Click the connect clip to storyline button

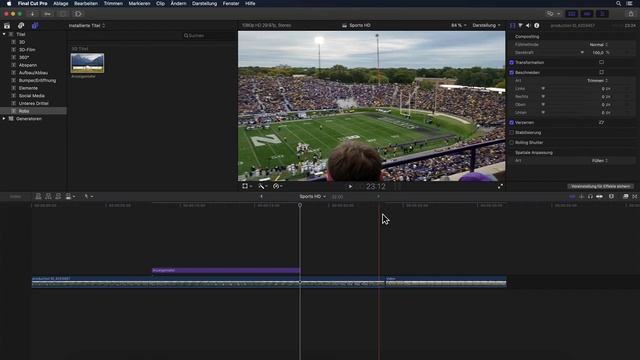click(38, 196)
